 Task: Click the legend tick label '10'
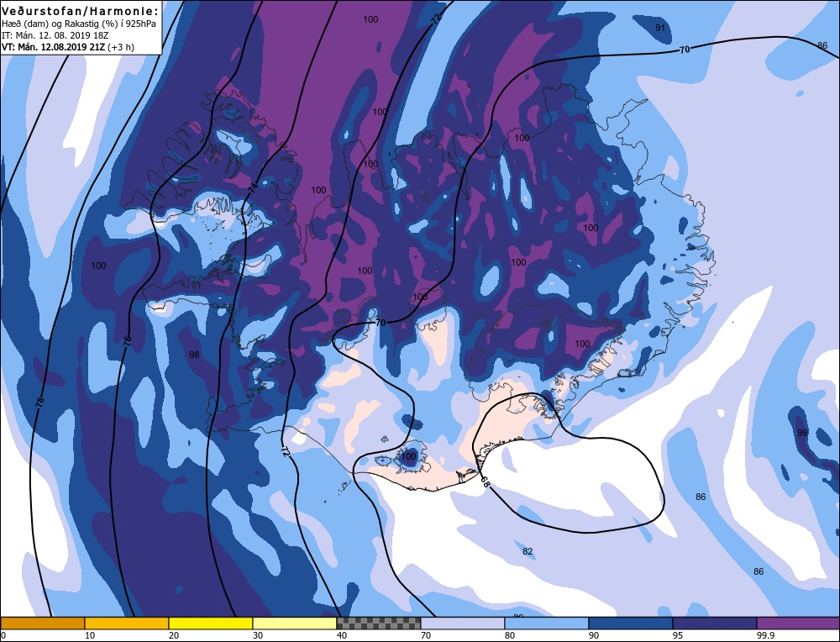pos(90,636)
